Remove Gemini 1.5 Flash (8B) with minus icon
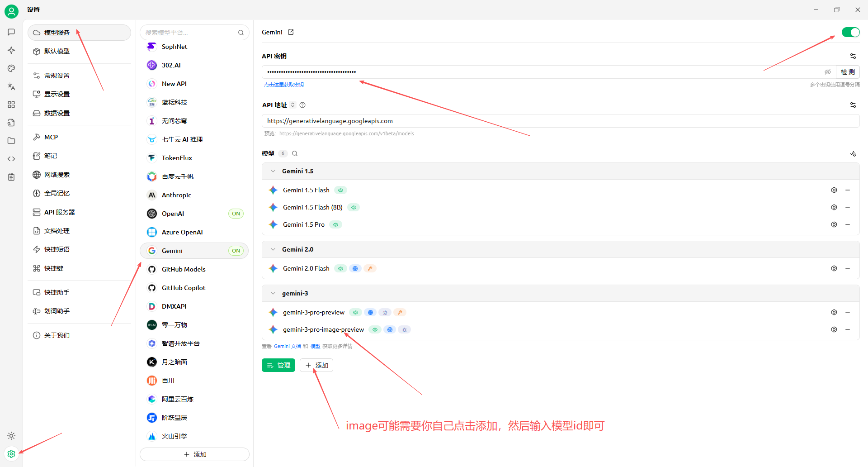 [x=848, y=207]
